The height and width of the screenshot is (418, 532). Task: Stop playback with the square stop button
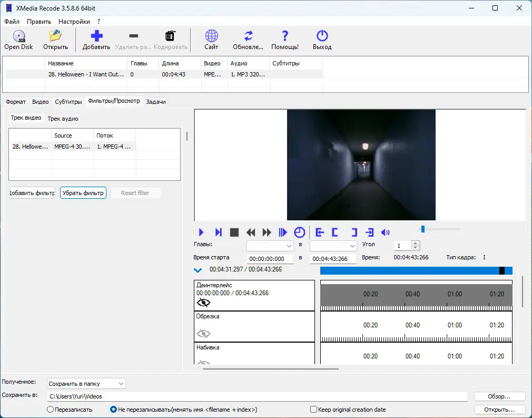(234, 232)
